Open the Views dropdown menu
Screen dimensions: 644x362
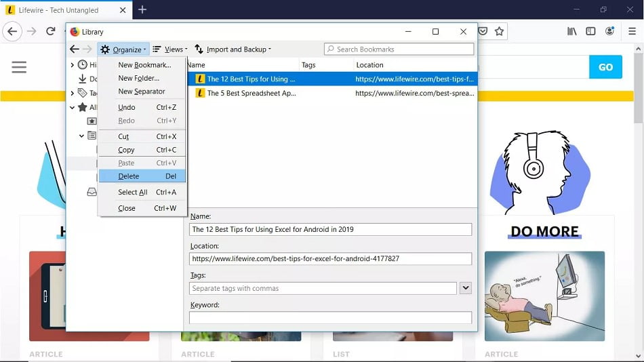(x=170, y=49)
